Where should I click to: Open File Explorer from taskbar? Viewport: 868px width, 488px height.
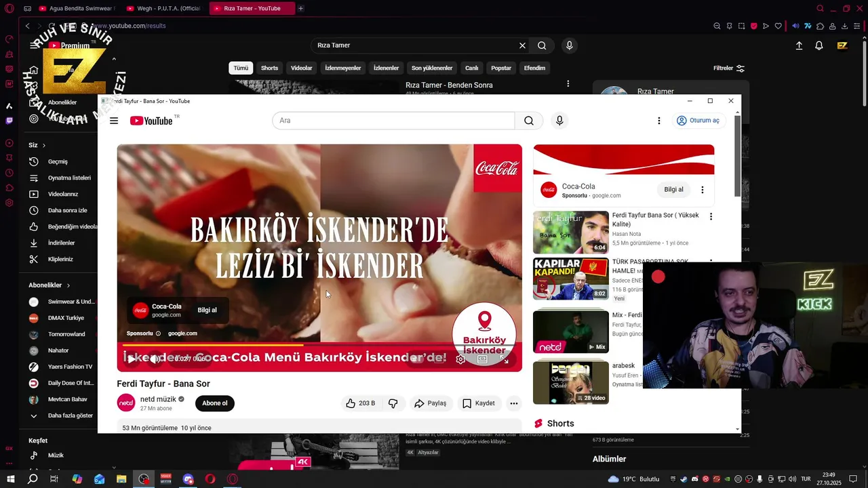point(121,479)
